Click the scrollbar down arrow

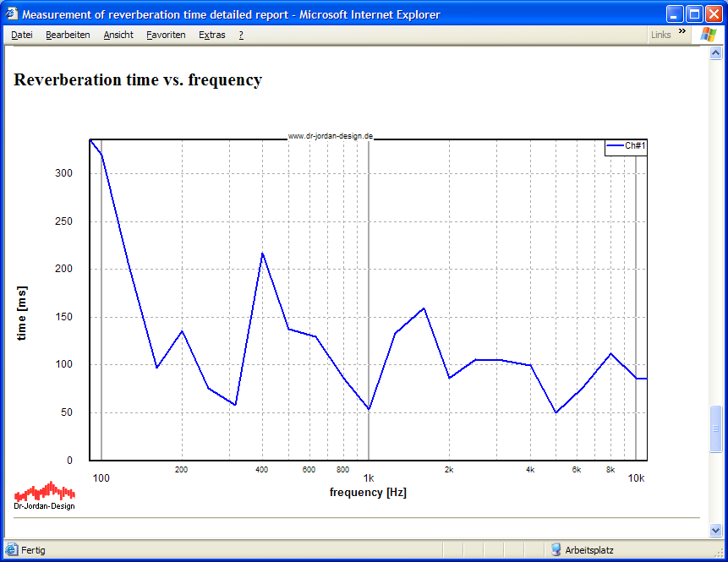tap(716, 530)
